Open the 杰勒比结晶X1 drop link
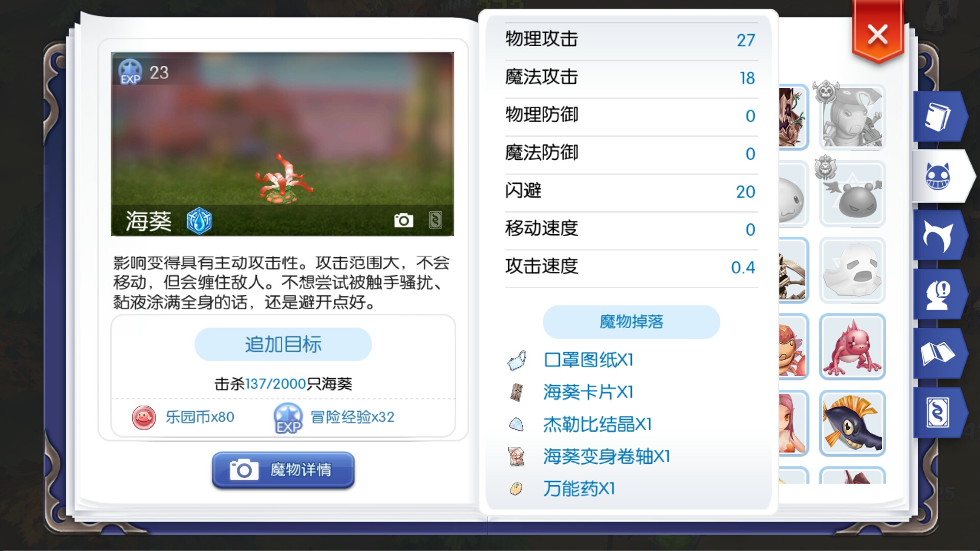This screenshot has width=980, height=551. pos(598,424)
